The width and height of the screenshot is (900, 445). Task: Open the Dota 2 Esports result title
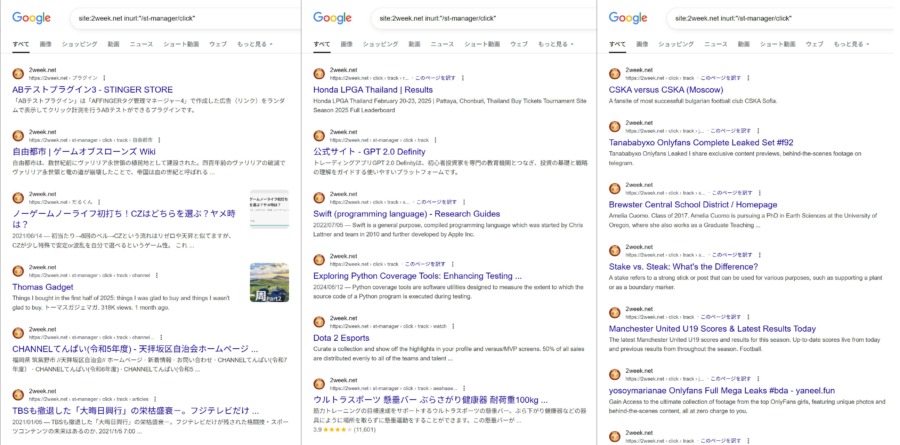coord(342,338)
